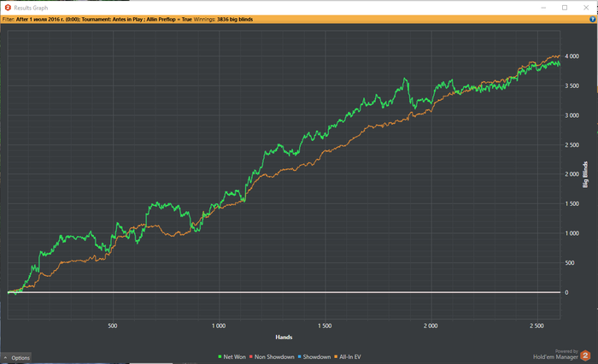Click the 3 500 y-axis label

tap(572, 85)
